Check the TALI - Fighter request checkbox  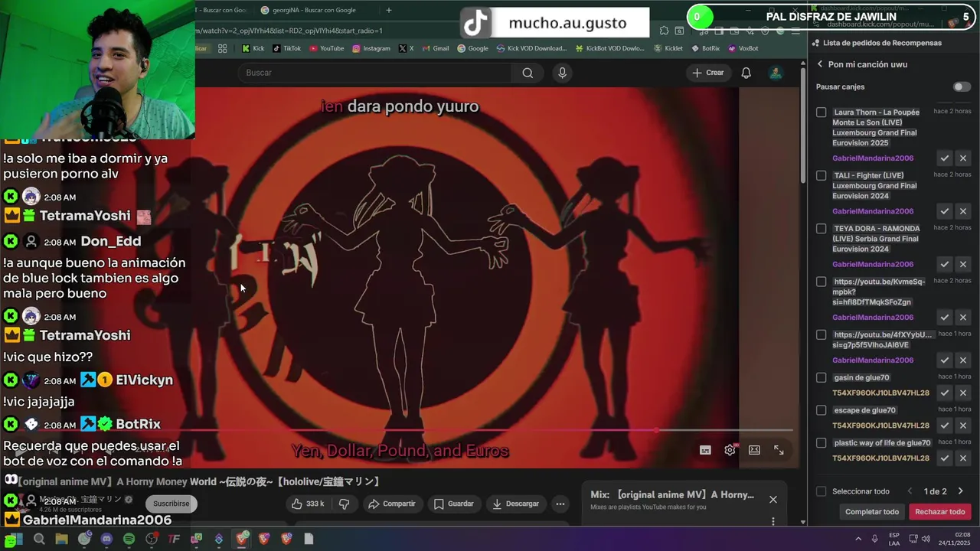(821, 175)
